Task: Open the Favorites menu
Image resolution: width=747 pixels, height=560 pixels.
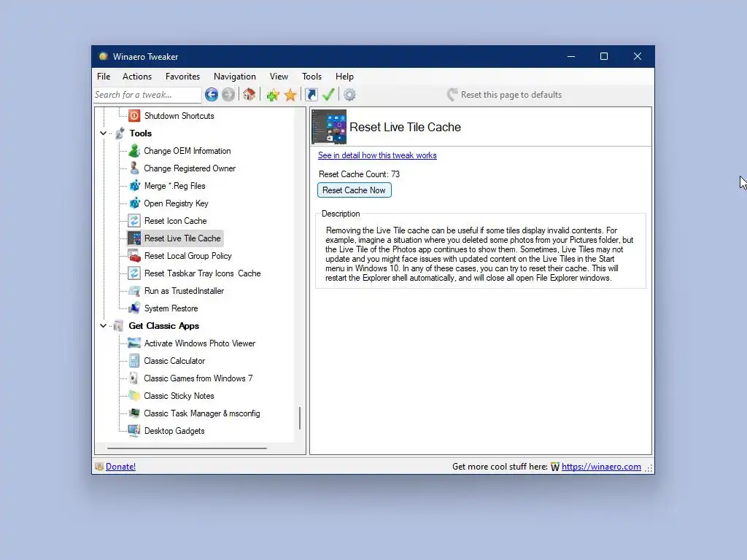Action: (x=182, y=76)
